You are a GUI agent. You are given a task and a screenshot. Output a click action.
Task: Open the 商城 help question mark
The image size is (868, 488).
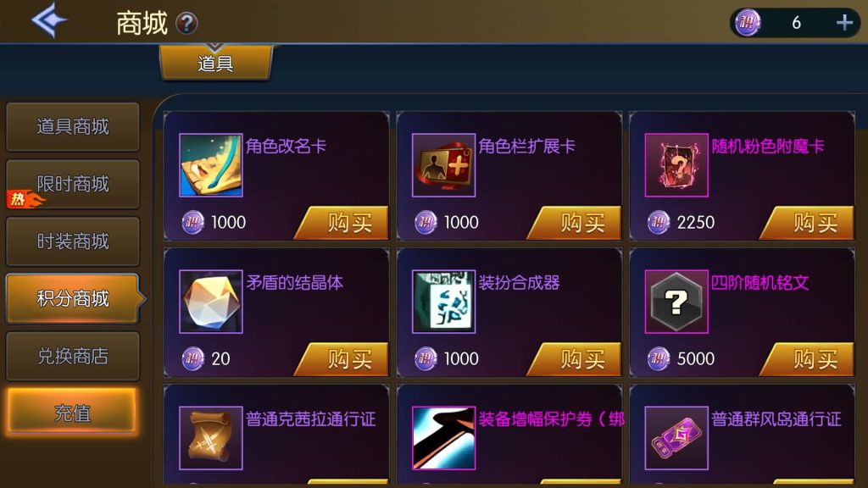coord(186,23)
